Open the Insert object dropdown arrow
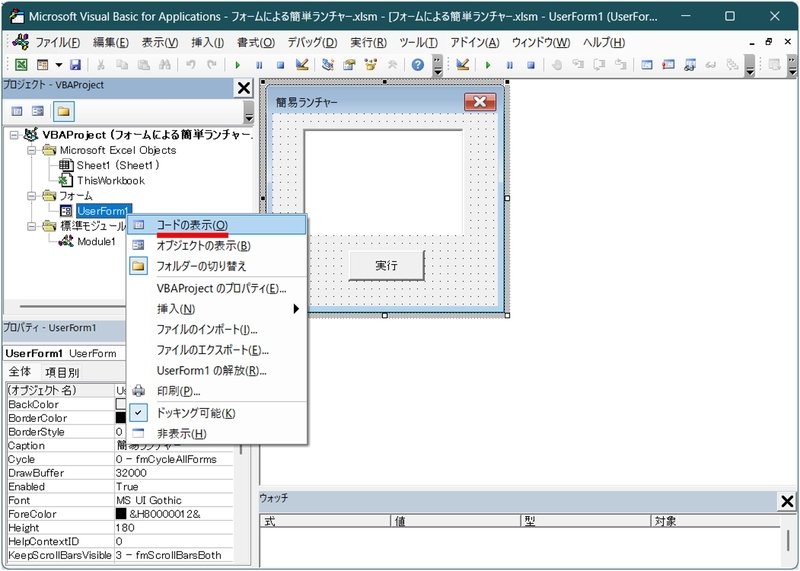Viewport: 800px width, 571px height. [59, 65]
